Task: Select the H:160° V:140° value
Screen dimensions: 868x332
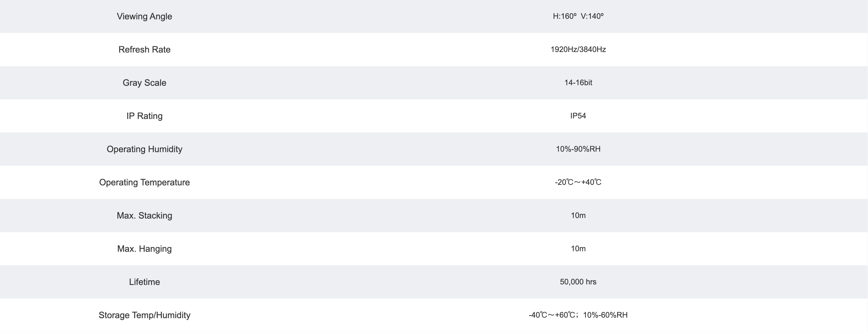Action: point(578,16)
